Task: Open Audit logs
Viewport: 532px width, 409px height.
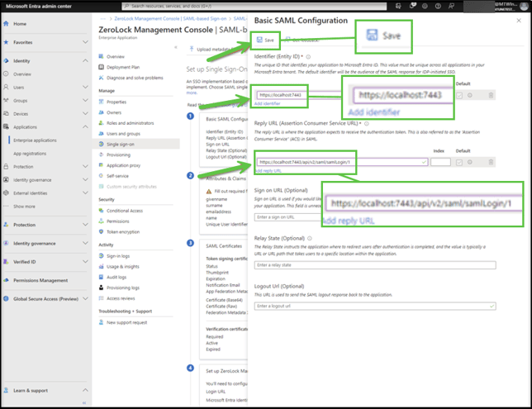Action: 116,277
